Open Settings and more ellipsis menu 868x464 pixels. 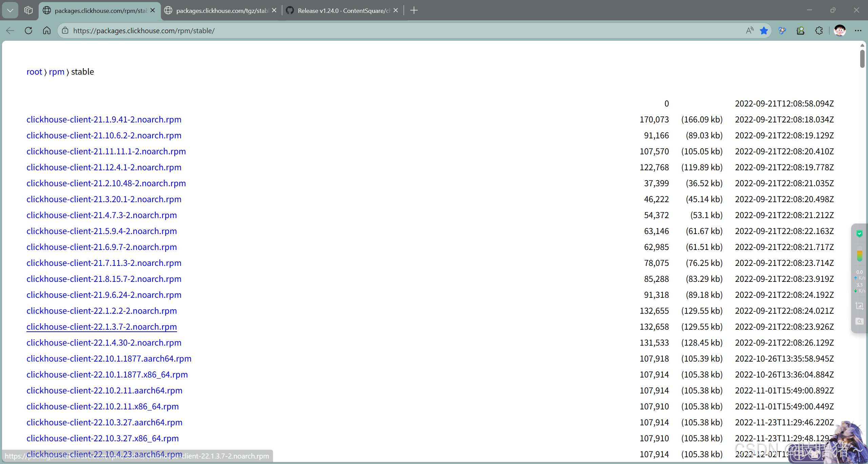(x=858, y=31)
